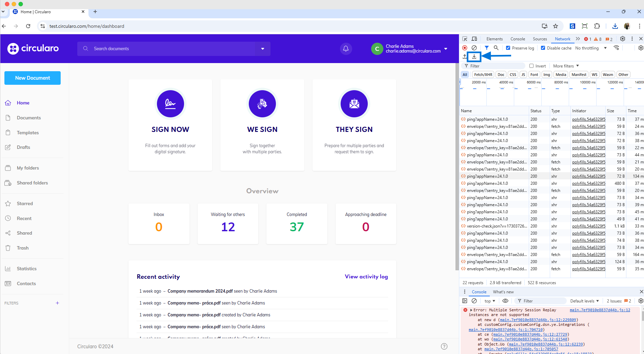Select the Fetch/XHR request filter
This screenshot has width=644, height=354.
click(x=483, y=74)
